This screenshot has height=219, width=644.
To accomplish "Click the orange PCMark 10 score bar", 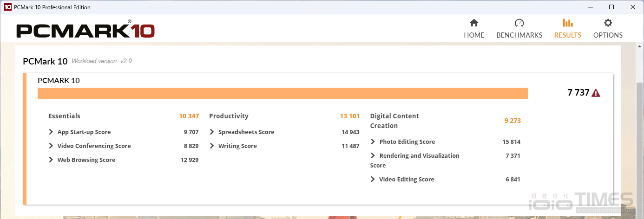I will point(283,93).
